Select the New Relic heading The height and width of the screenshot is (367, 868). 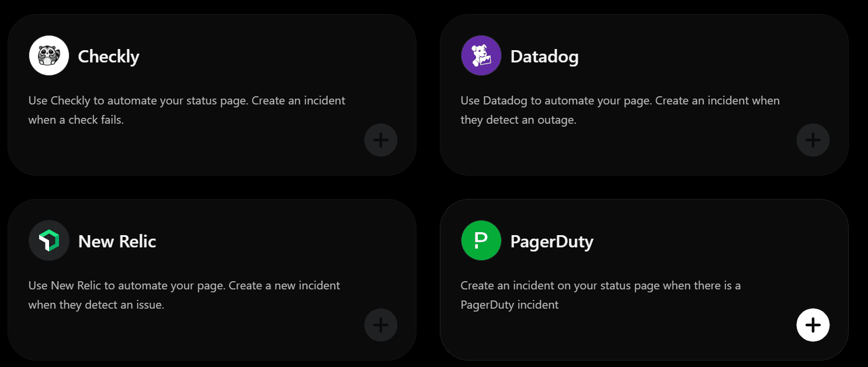coord(117,242)
